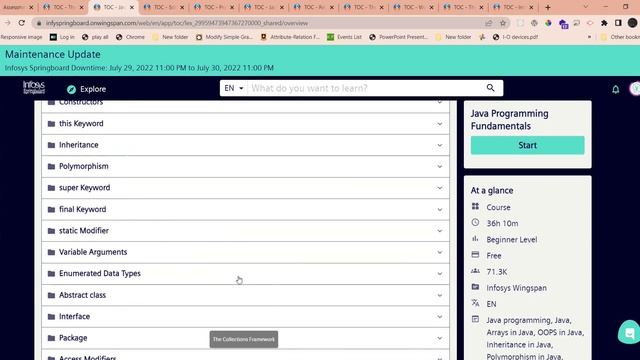Open the browser side panel icon
640x360 pixels.
coord(618,23)
